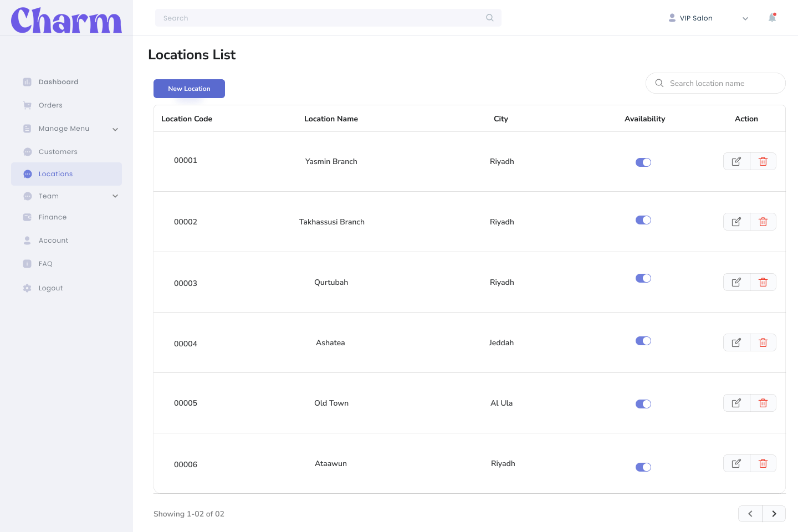Open the Account page
Viewport: 798px width, 532px height.
[x=53, y=241]
